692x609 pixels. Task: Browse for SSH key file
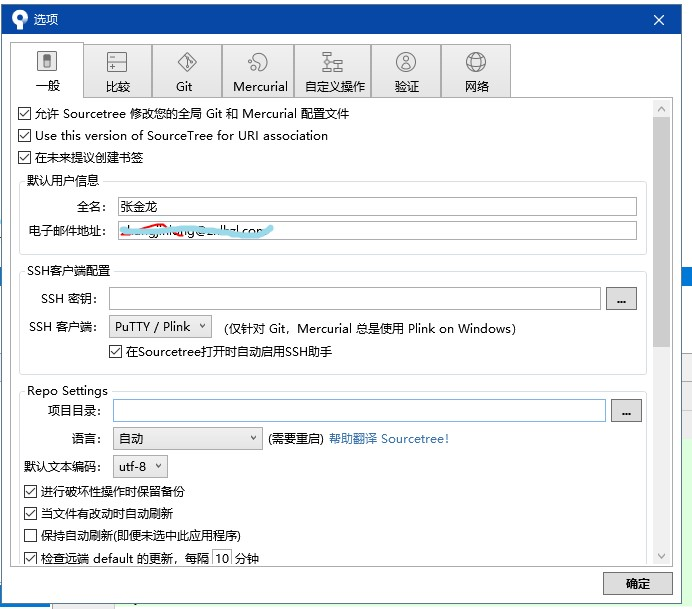coord(621,298)
